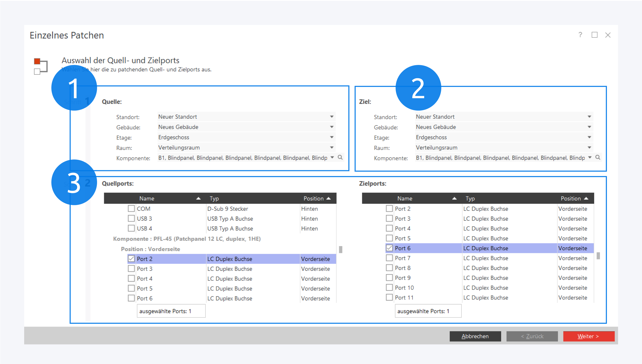Screen dimensions: 642x364
Task: Enable Port 7 checkbox in Zielports
Action: tap(389, 258)
